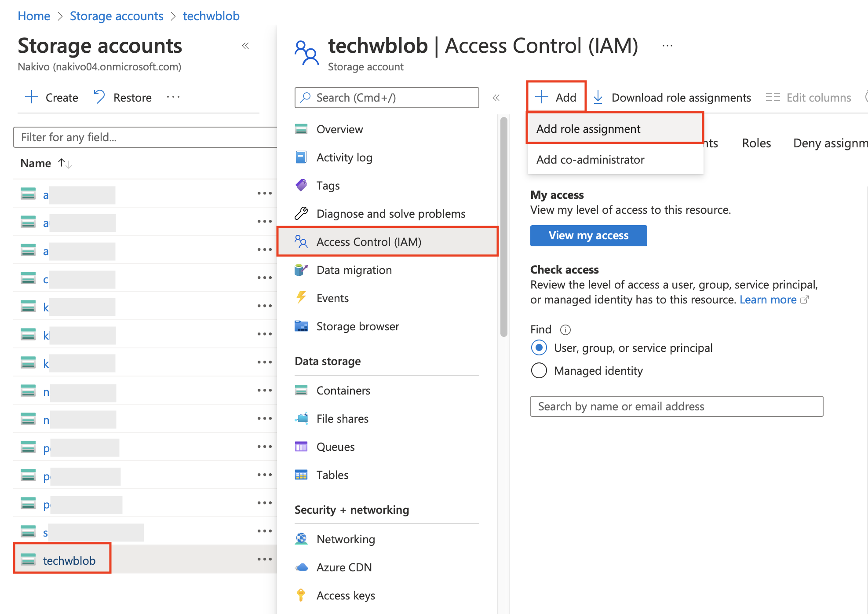Image resolution: width=868 pixels, height=614 pixels.
Task: Select the Tags icon in the menu
Action: 301,185
